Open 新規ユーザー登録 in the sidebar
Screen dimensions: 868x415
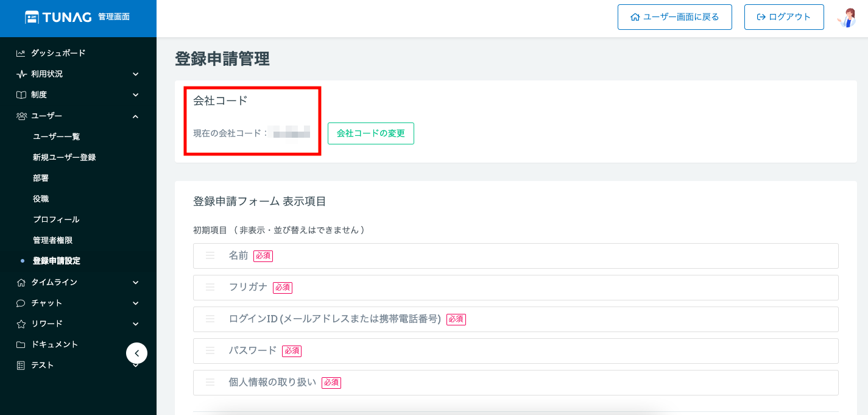coord(65,157)
